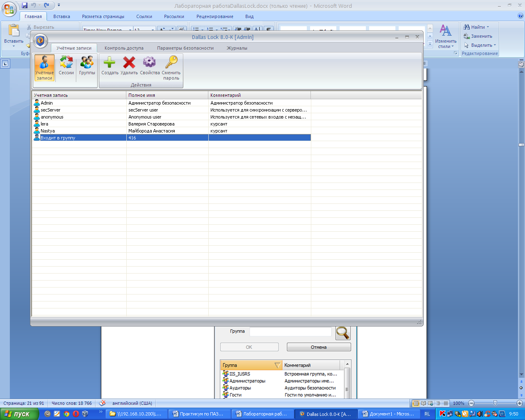Open \\192.168.10.200 folder taskbar button
The height and width of the screenshot is (420, 525).
(137, 414)
